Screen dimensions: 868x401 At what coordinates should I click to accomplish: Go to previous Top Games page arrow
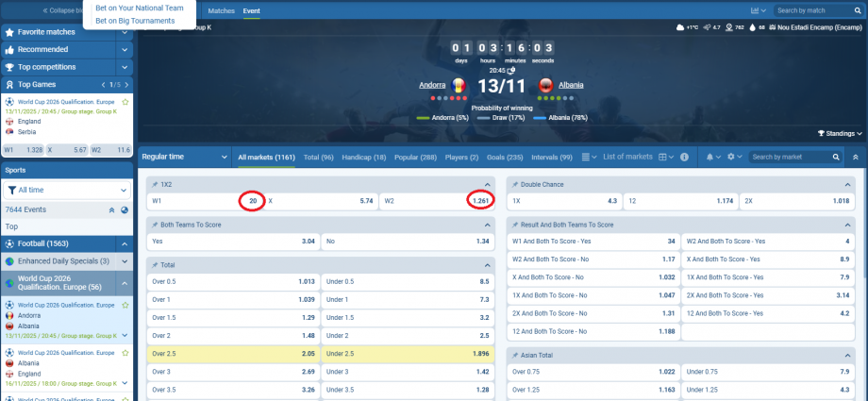click(104, 85)
